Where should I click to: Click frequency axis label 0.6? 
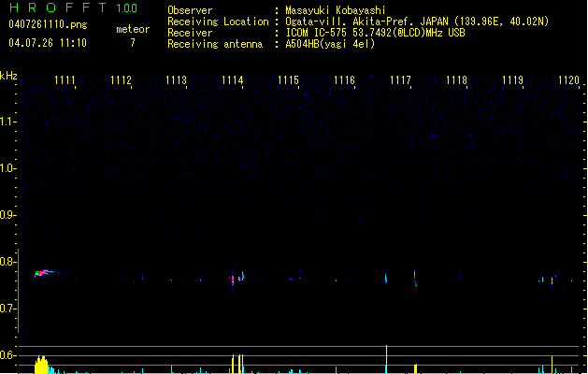pyautogui.click(x=7, y=355)
